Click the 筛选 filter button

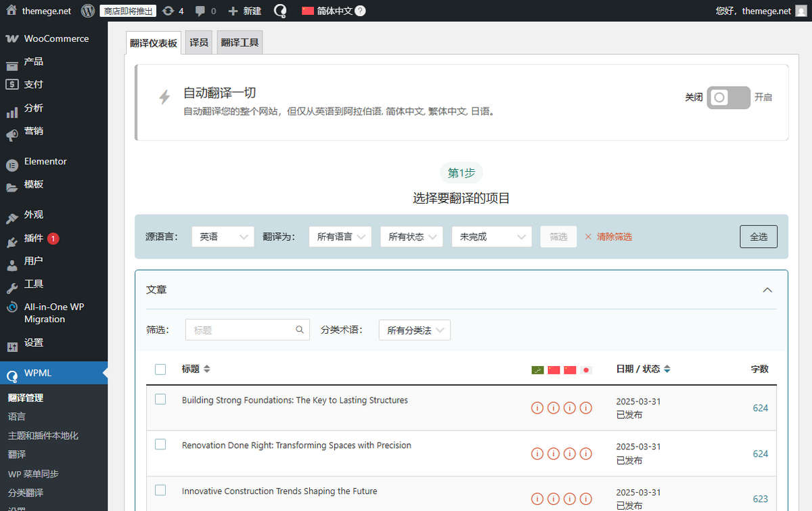pos(558,237)
